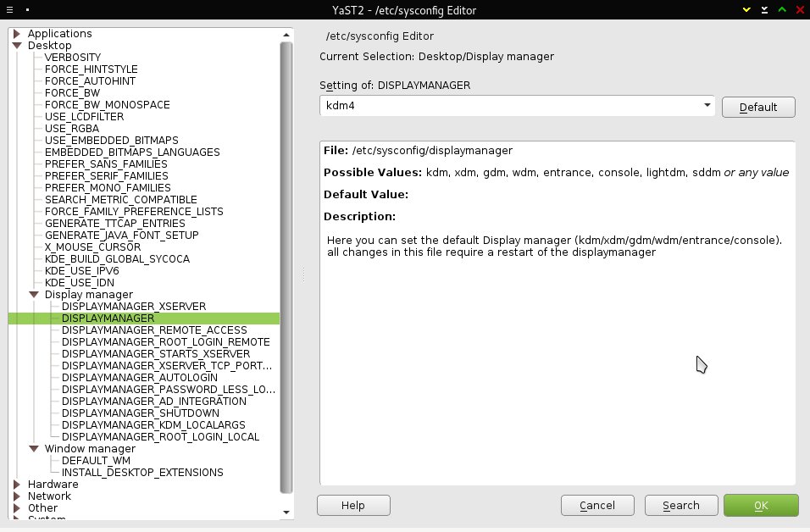Select DISPLAYMANAGER_SHUTDOWN entry
The image size is (810, 532).
[x=141, y=413]
